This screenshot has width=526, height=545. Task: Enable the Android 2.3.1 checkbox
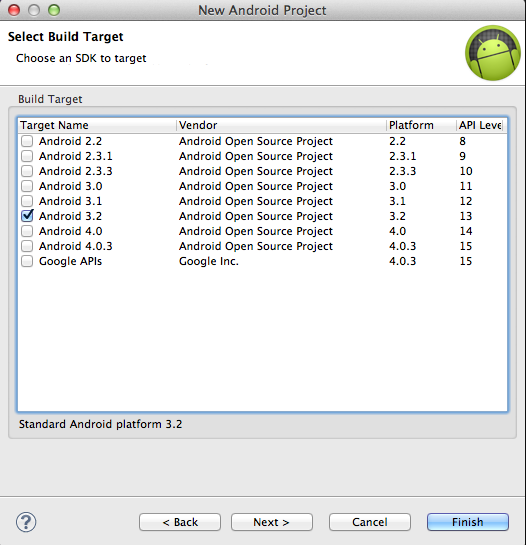[27, 156]
